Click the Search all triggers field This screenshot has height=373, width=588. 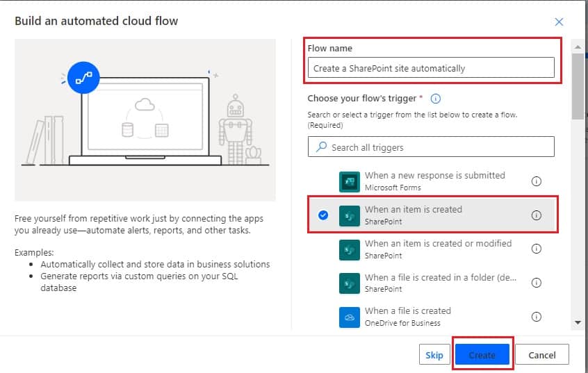point(431,147)
